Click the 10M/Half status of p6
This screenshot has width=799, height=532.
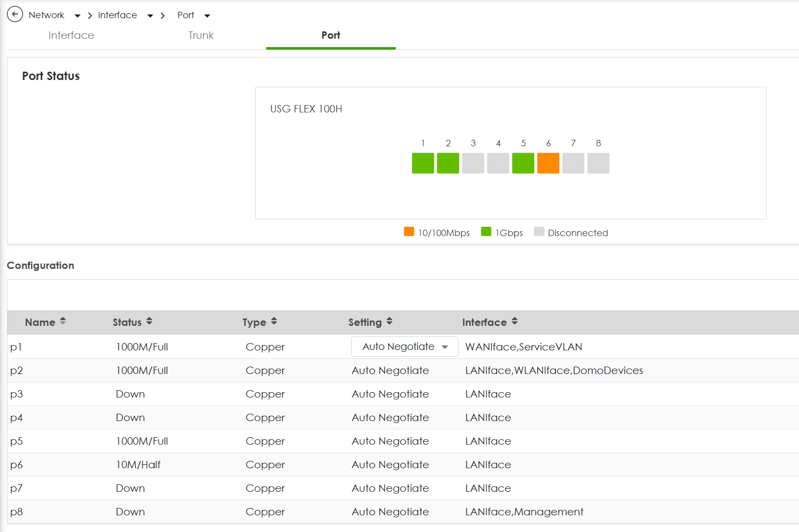pos(138,465)
